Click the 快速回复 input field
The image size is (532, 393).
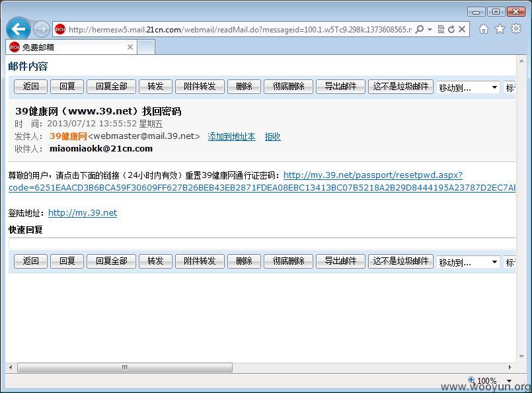[x=262, y=243]
